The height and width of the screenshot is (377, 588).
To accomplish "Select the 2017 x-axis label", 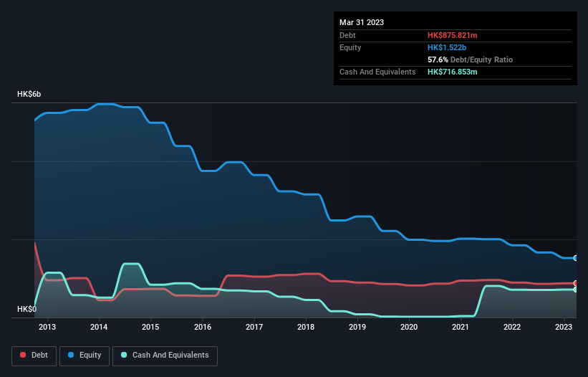I will [254, 327].
